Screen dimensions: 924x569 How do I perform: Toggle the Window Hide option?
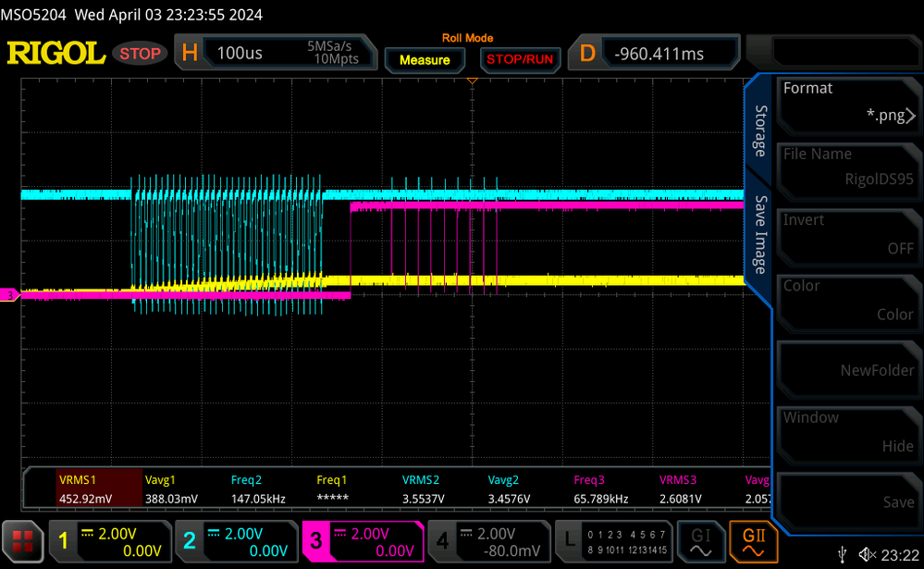tap(848, 436)
